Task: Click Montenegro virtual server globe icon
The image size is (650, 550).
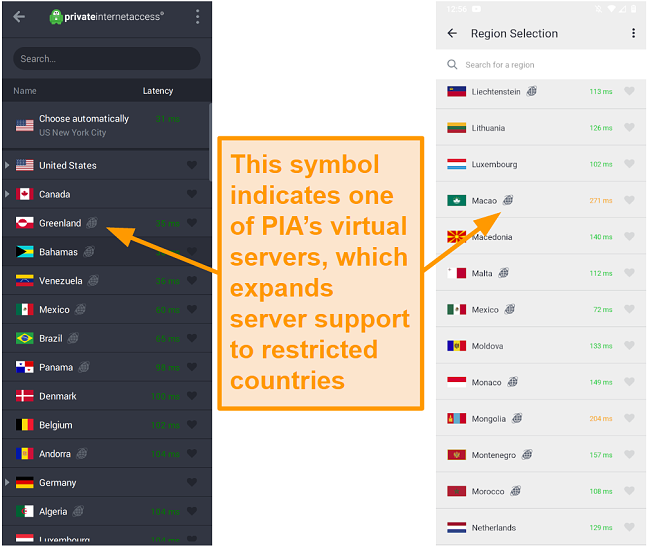Action: coord(527,455)
